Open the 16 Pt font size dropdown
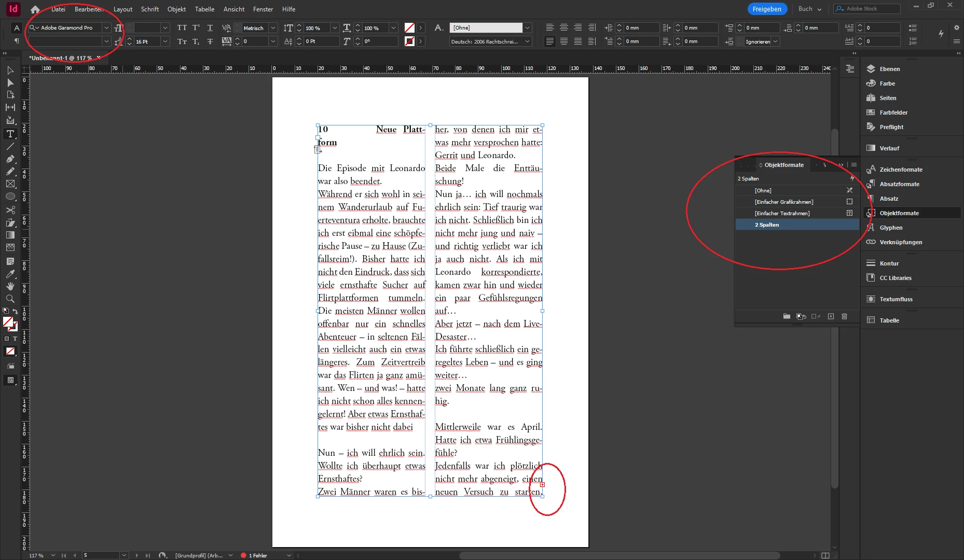 [x=165, y=41]
